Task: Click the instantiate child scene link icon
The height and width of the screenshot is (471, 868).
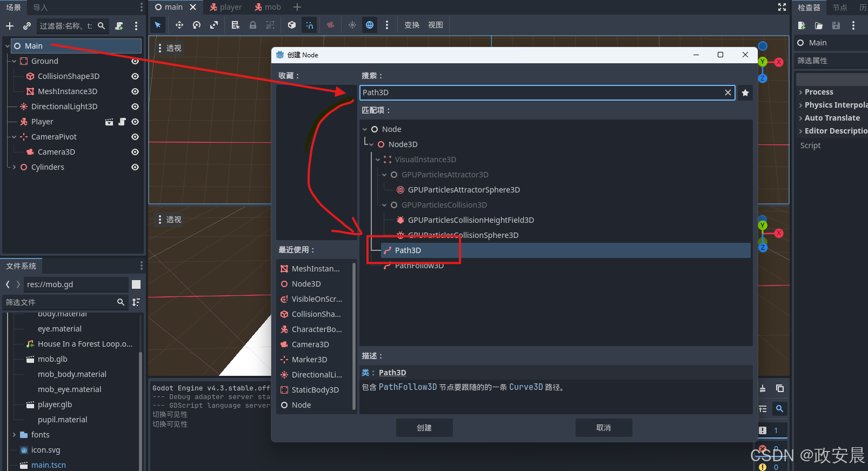Action: [27, 26]
